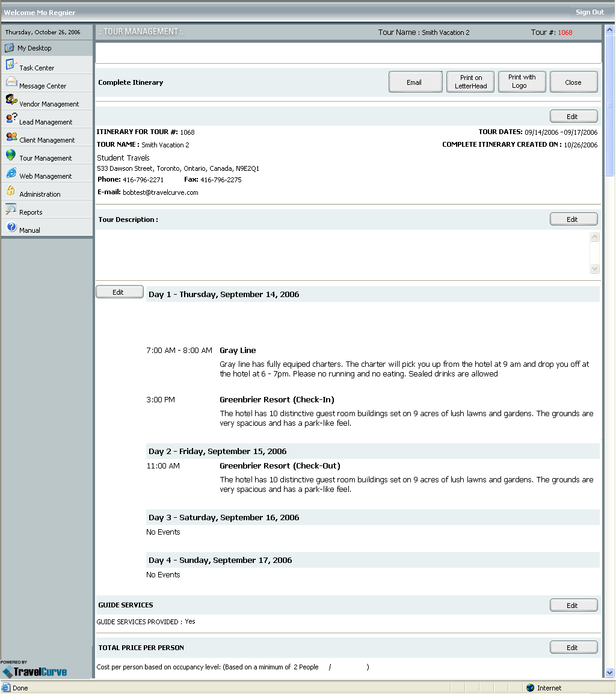
Task: Edit the Tour Description
Action: (x=573, y=219)
